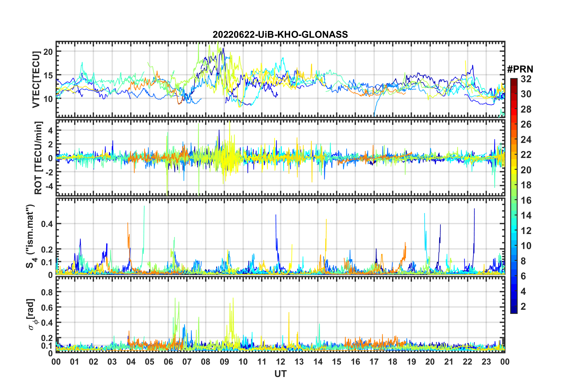Screen dimensions: 561x392
Task: Click the x-axis tick label 06
Action: (x=168, y=362)
